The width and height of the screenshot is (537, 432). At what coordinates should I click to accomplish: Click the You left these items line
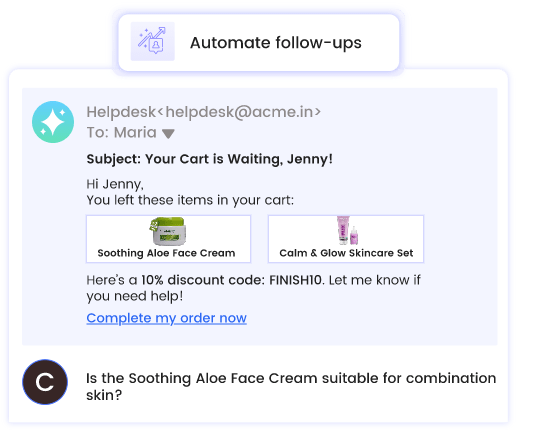[190, 200]
